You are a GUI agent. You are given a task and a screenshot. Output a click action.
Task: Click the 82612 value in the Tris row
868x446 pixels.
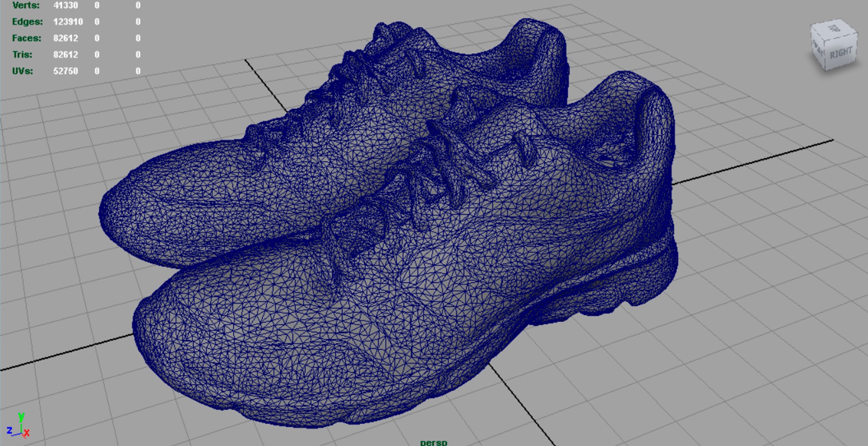(66, 55)
